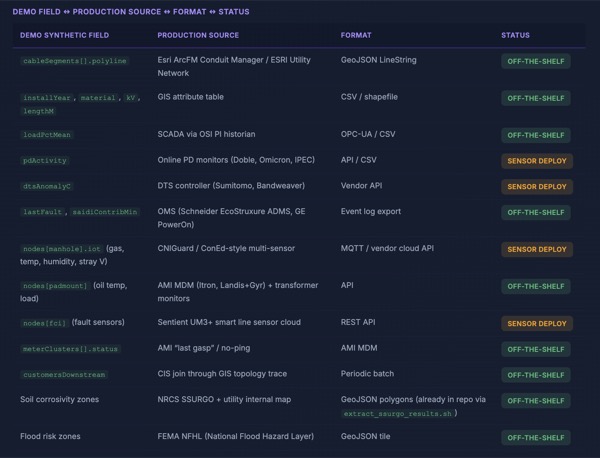This screenshot has height=458, width=600.
Task: Click the 'GeoJSON LineString' format cell
Action: pos(378,60)
